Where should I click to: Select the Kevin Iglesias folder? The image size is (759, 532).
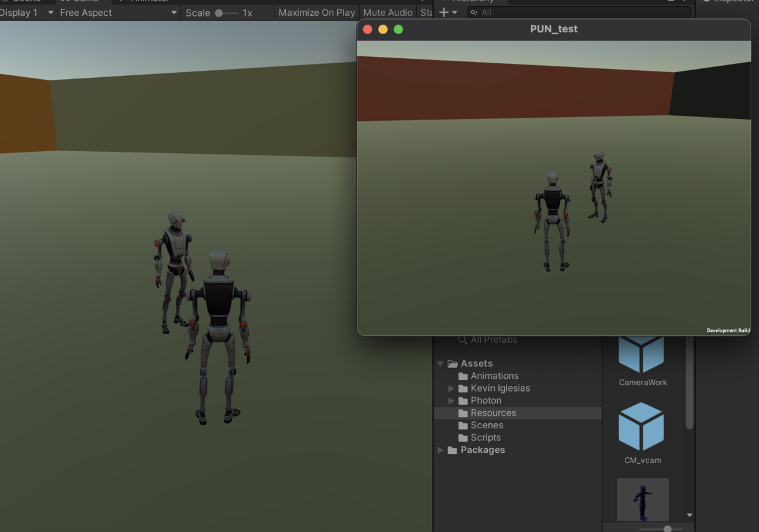point(500,388)
